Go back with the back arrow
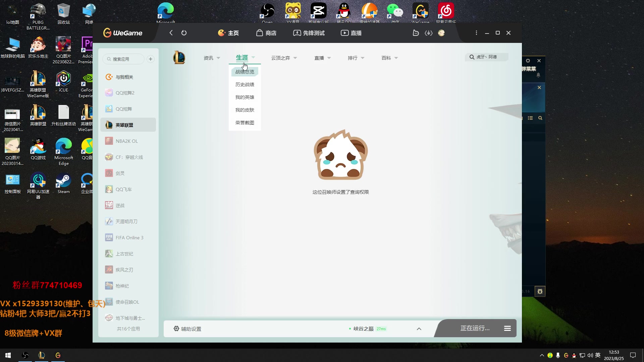This screenshot has width=644, height=362. 171,33
